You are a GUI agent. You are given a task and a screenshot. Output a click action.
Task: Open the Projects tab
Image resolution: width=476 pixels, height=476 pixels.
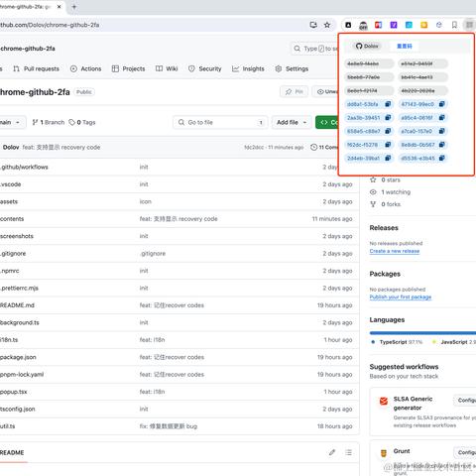tap(129, 68)
